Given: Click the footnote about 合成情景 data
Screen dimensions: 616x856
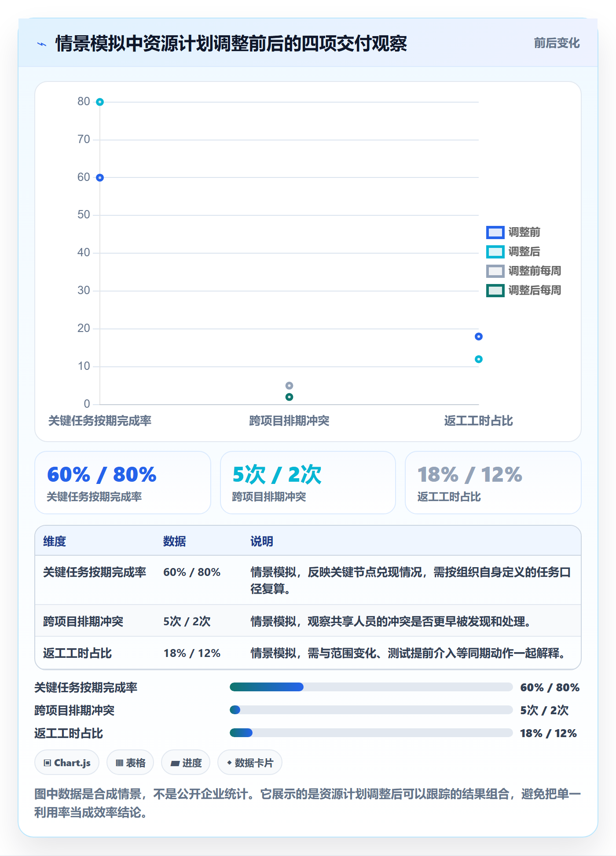Looking at the screenshot, I should coord(308,803).
